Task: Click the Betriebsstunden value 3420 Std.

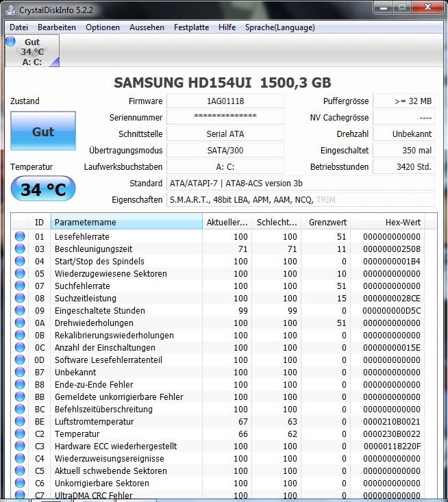Action: tap(403, 167)
